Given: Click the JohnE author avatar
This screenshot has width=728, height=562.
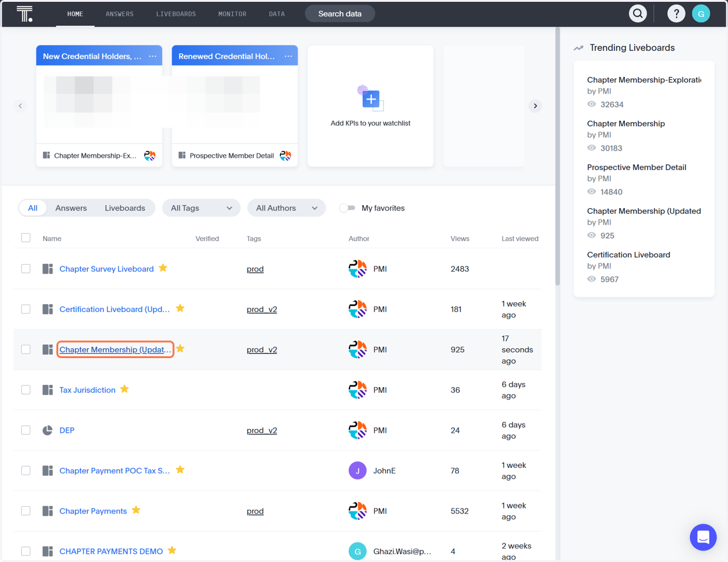Looking at the screenshot, I should tap(357, 470).
